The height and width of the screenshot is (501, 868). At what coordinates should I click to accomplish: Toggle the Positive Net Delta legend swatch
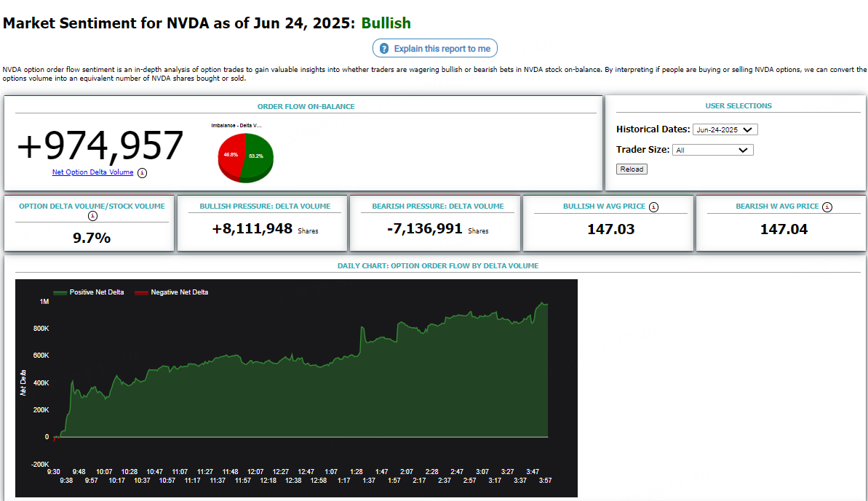60,292
